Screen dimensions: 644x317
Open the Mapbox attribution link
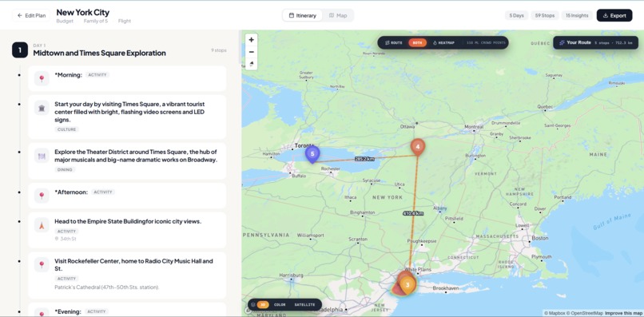554,313
